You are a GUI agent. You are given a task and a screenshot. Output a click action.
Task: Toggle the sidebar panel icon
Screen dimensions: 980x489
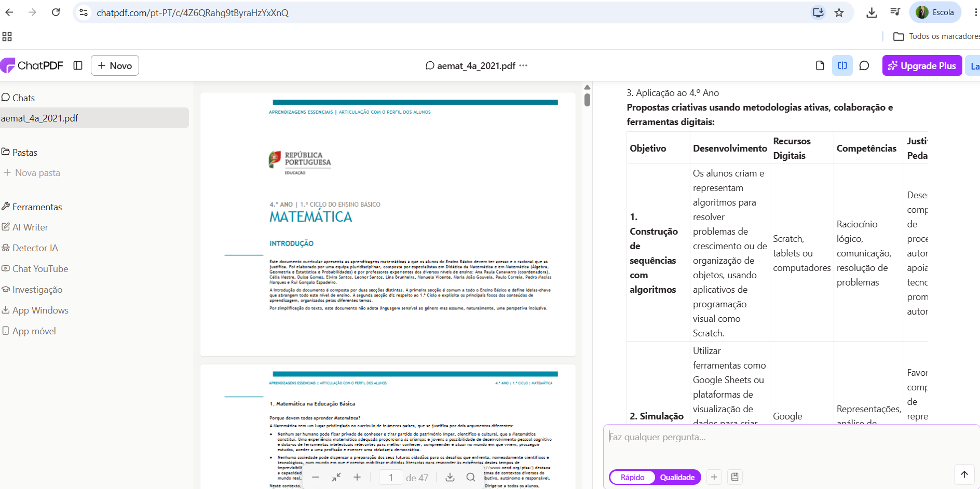[78, 65]
